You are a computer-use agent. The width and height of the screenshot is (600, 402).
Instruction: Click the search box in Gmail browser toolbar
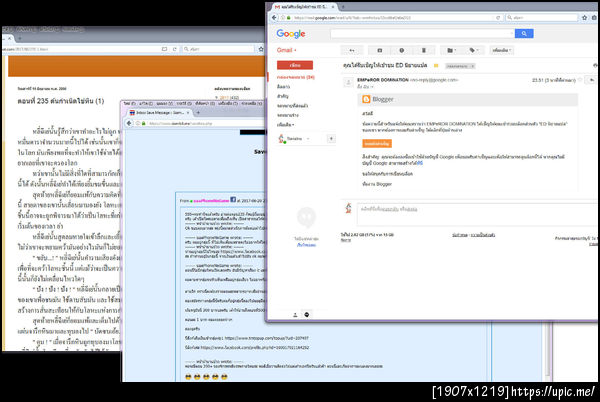[542, 18]
